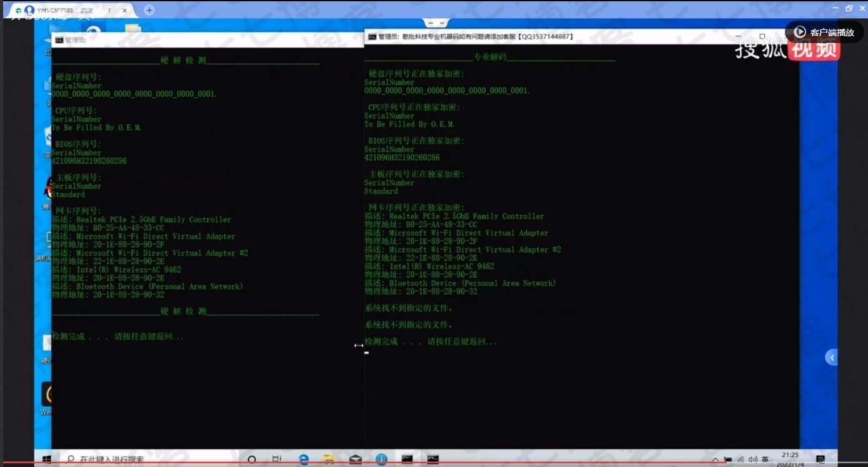The height and width of the screenshot is (467, 868).
Task: Switch to first command prompt taskbar icon
Action: pos(407,460)
